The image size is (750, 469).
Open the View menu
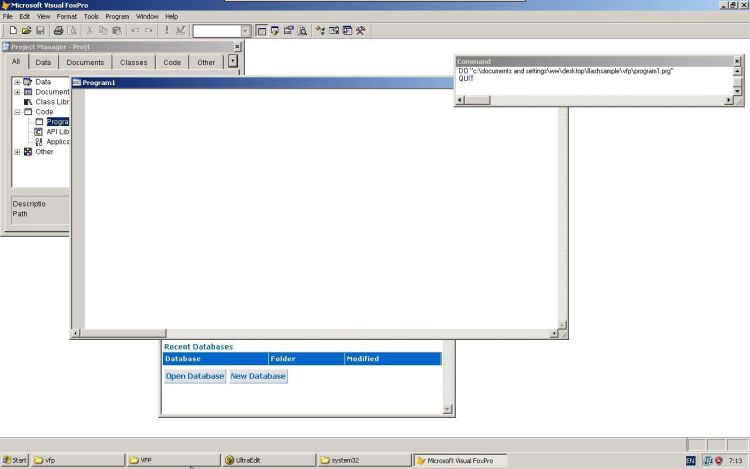click(x=43, y=16)
